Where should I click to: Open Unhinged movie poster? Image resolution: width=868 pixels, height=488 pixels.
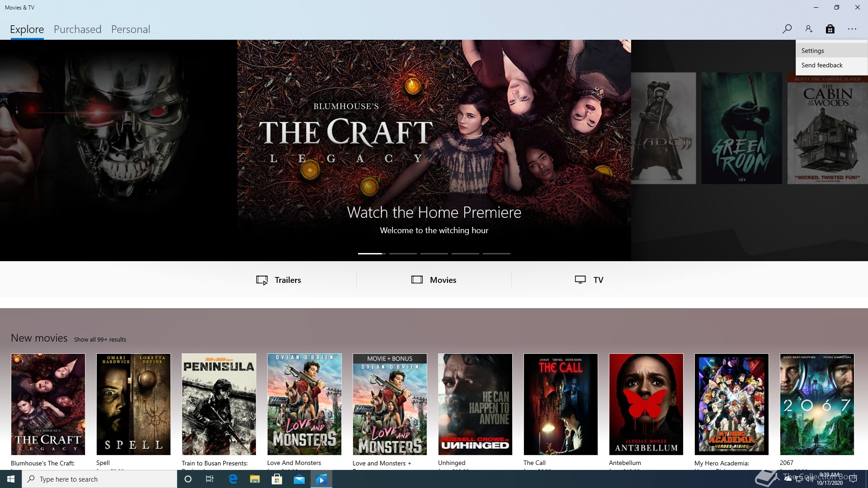[x=475, y=404]
